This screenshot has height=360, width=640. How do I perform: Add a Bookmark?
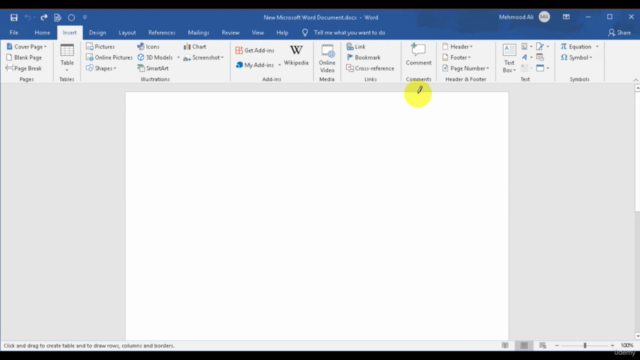pos(363,58)
